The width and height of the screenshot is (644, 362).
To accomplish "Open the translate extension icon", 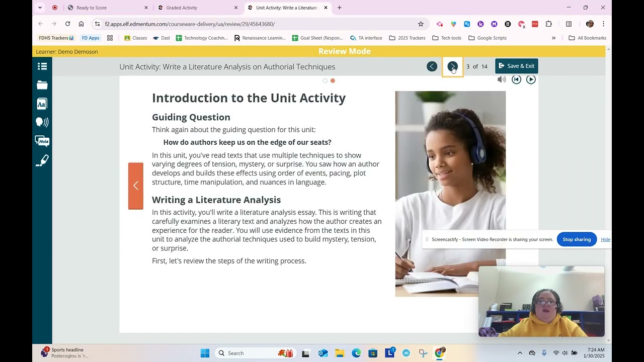I will pos(467,24).
